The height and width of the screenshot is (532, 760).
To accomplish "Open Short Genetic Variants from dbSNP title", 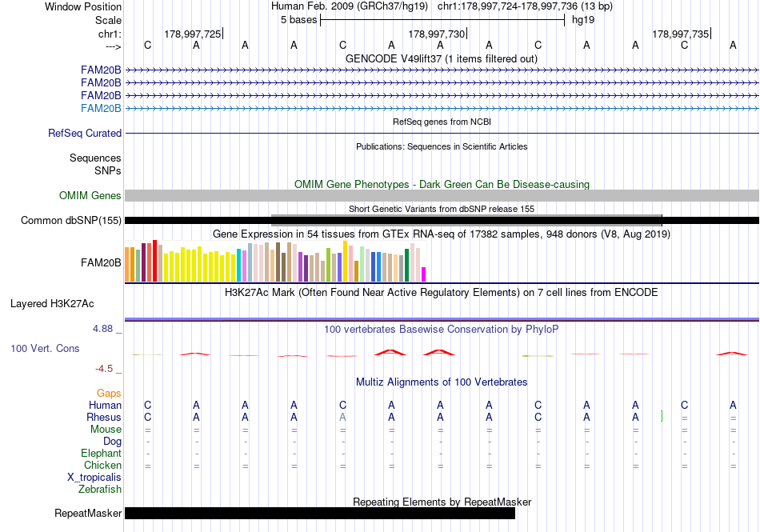I will coord(442,210).
